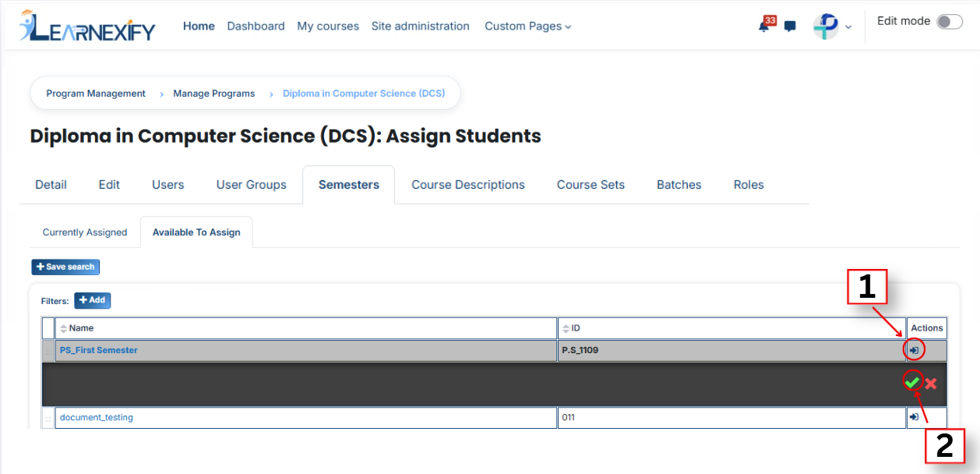This screenshot has height=474, width=980.
Task: Confirm assignment with the green checkmark
Action: [912, 382]
